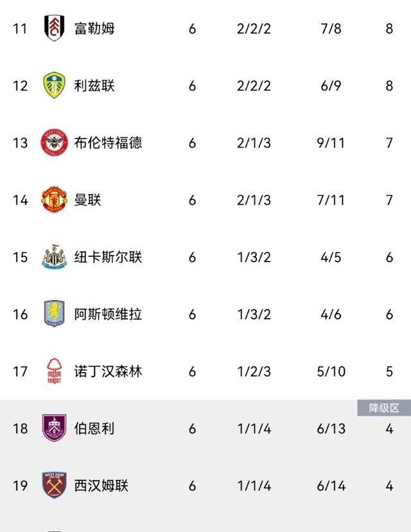Screen dimensions: 411x532
Task: Click the Newcastle United crest
Action: tap(54, 257)
